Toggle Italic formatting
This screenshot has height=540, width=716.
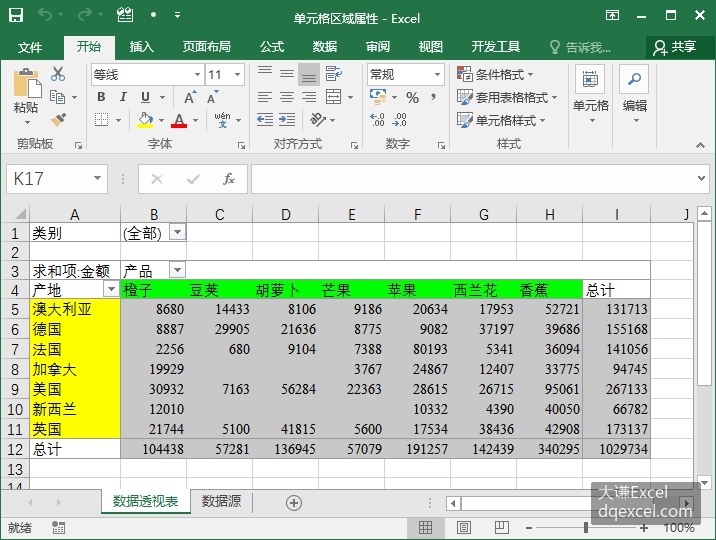tap(123, 97)
